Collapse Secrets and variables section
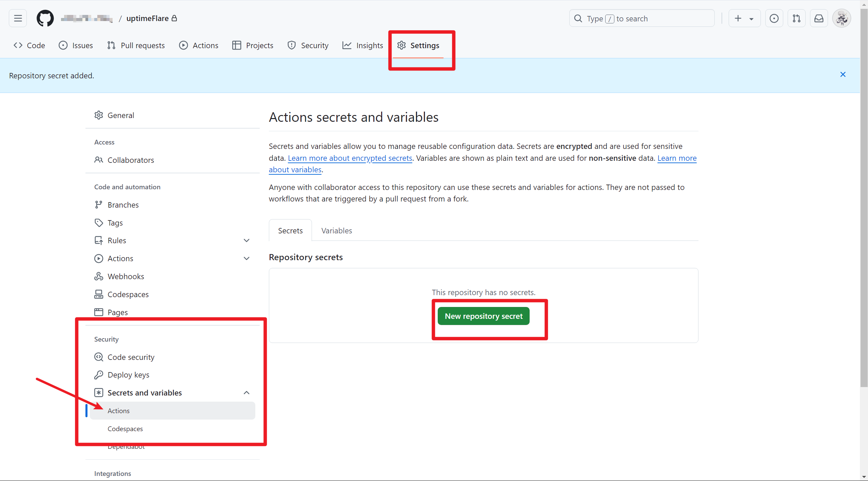Viewport: 868px width, 481px height. [246, 393]
